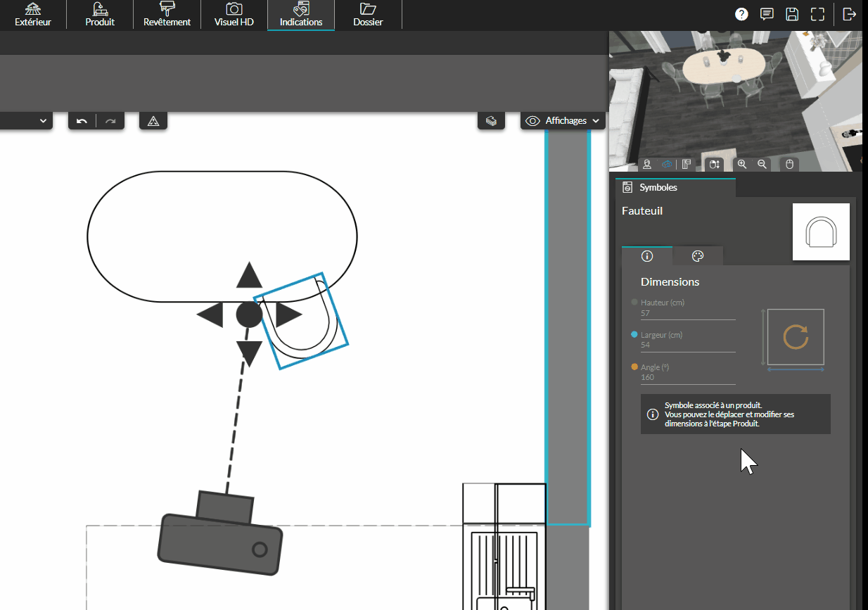Switch to the Produit step

(100, 15)
